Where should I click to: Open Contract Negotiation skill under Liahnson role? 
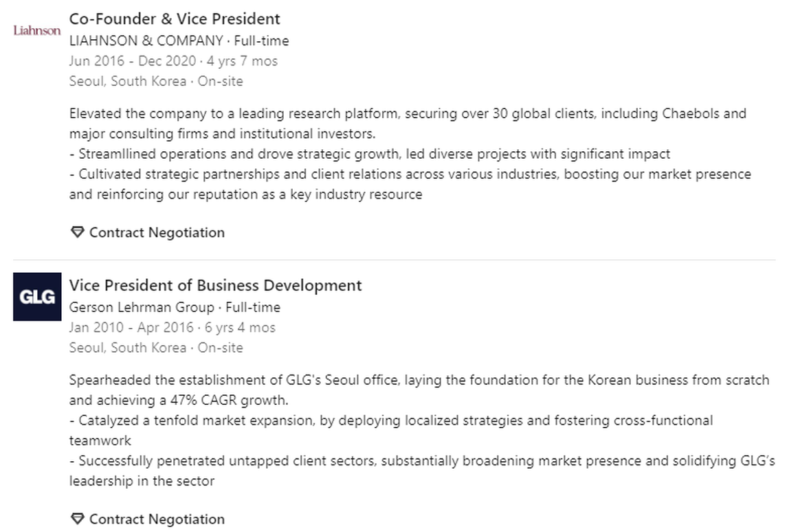[157, 232]
